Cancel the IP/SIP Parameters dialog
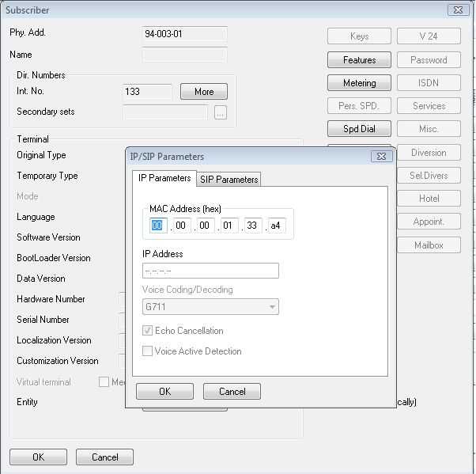 [x=232, y=392]
